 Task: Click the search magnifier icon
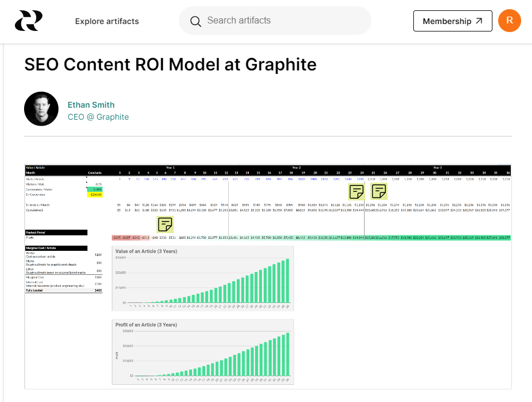[x=195, y=21]
